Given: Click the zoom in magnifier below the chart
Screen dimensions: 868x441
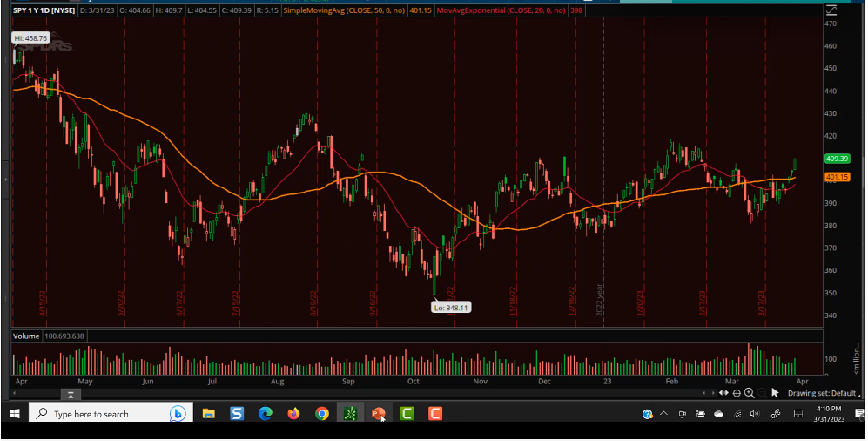Looking at the screenshot, I should point(749,393).
